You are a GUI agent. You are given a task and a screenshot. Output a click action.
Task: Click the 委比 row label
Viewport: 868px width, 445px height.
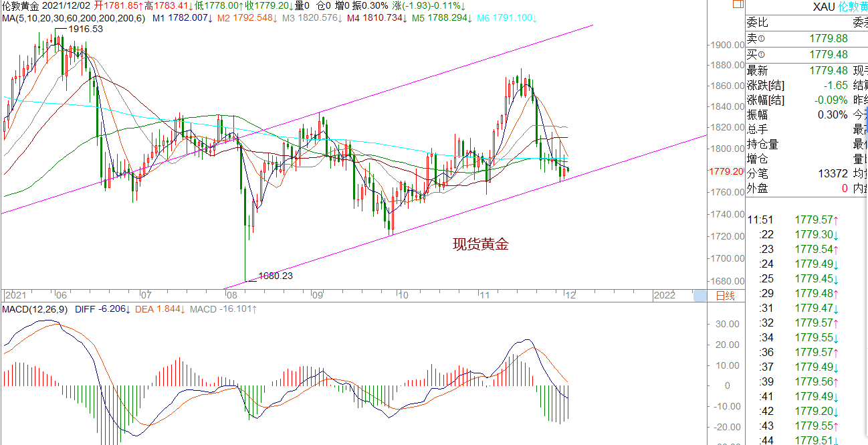pos(757,23)
